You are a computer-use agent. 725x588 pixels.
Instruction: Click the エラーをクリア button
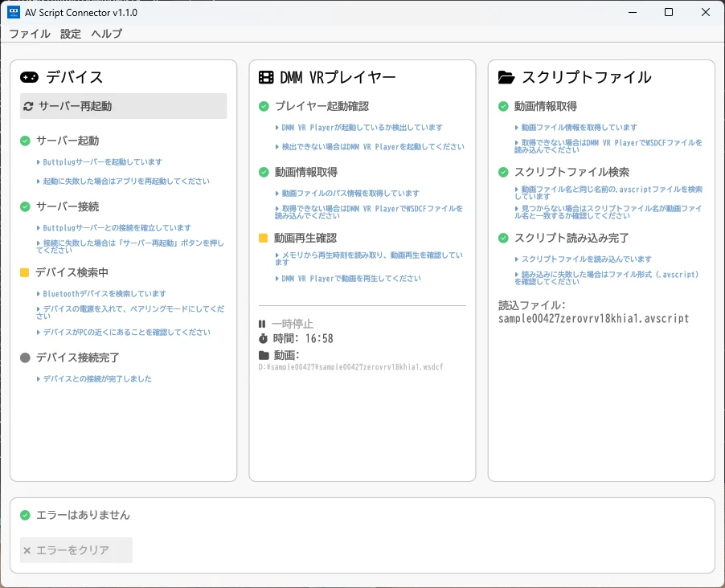click(x=76, y=550)
